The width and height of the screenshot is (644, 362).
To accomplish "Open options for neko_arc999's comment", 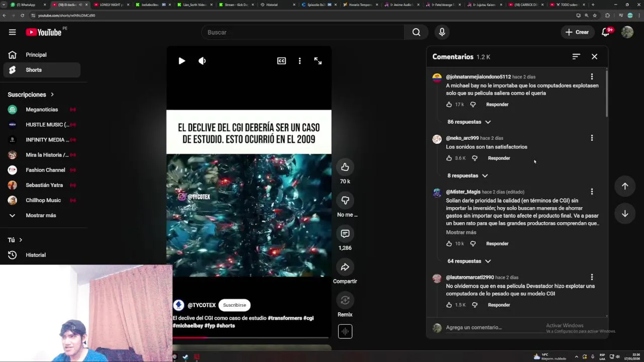I will point(592,138).
